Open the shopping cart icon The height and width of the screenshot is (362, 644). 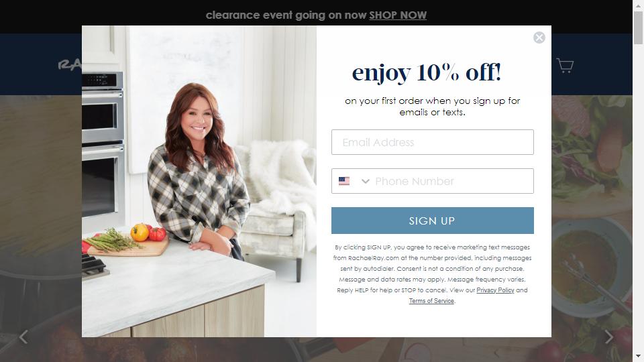coord(565,66)
